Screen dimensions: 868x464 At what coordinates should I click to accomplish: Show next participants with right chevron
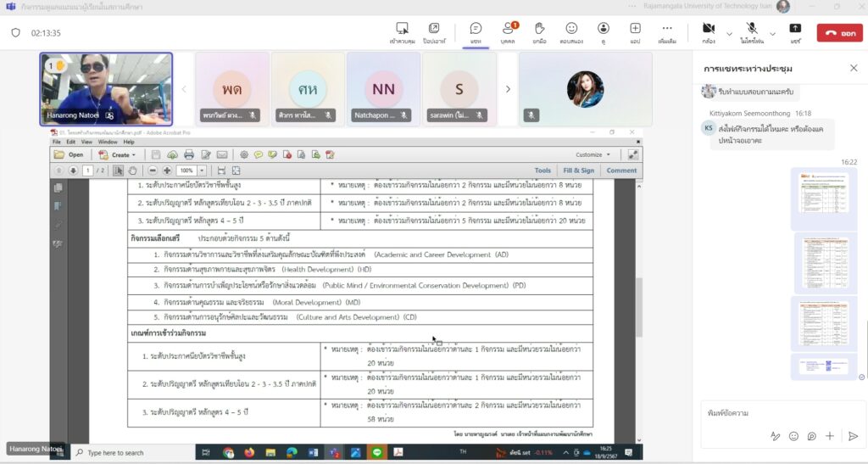508,89
